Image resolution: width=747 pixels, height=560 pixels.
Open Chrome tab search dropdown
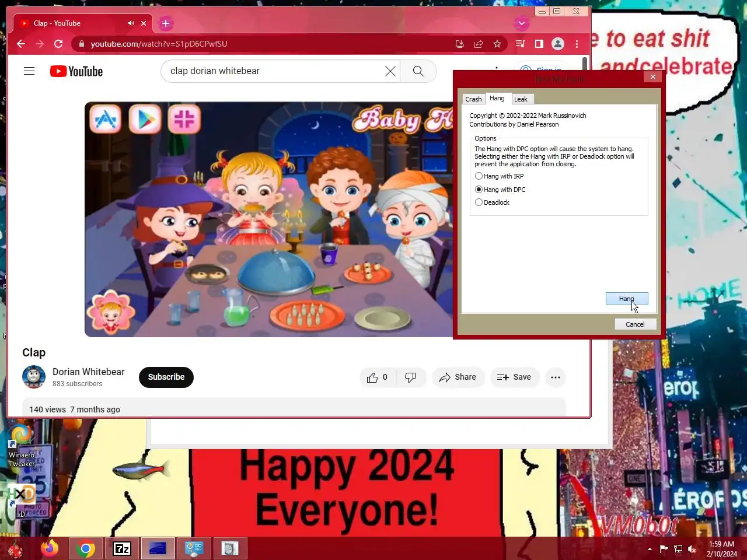[x=521, y=23]
